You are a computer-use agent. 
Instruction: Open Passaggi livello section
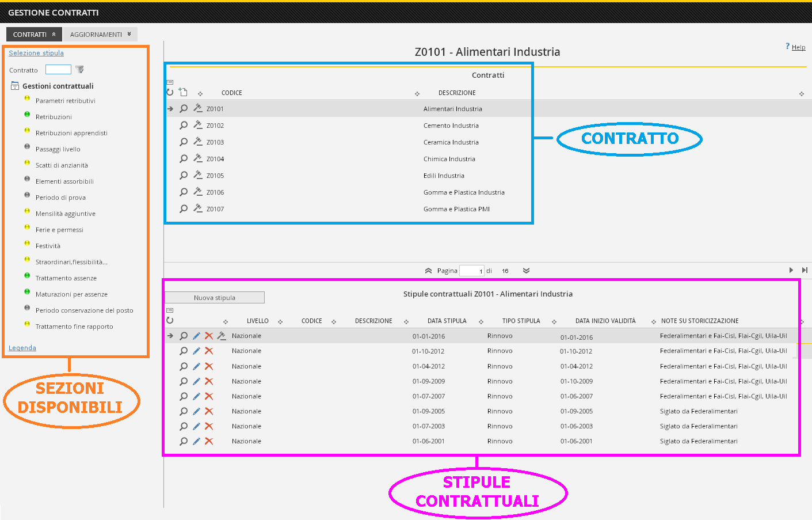58,149
